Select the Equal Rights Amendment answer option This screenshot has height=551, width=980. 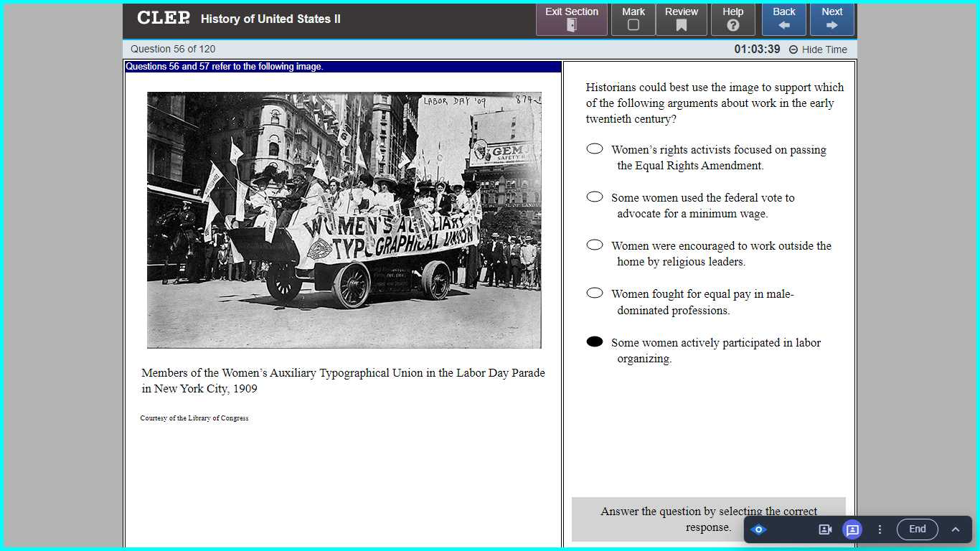click(x=595, y=149)
